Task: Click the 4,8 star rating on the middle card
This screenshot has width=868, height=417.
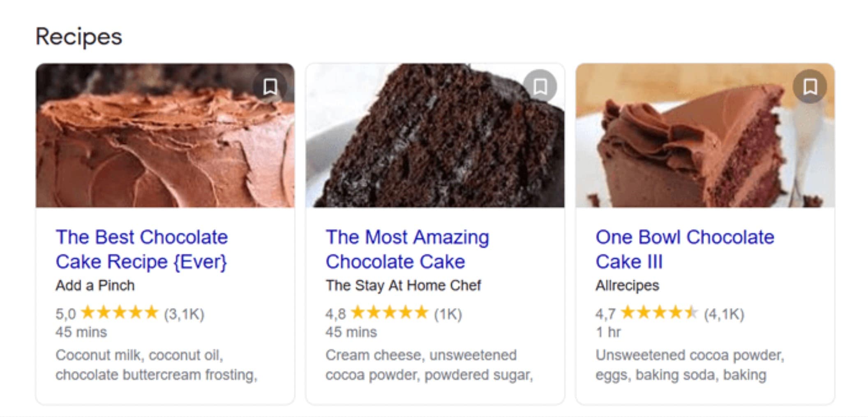Action: pyautogui.click(x=394, y=313)
